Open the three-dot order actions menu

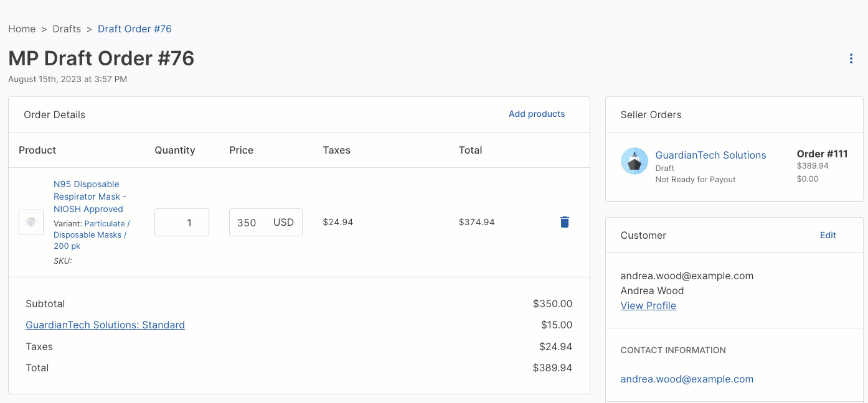pos(851,58)
